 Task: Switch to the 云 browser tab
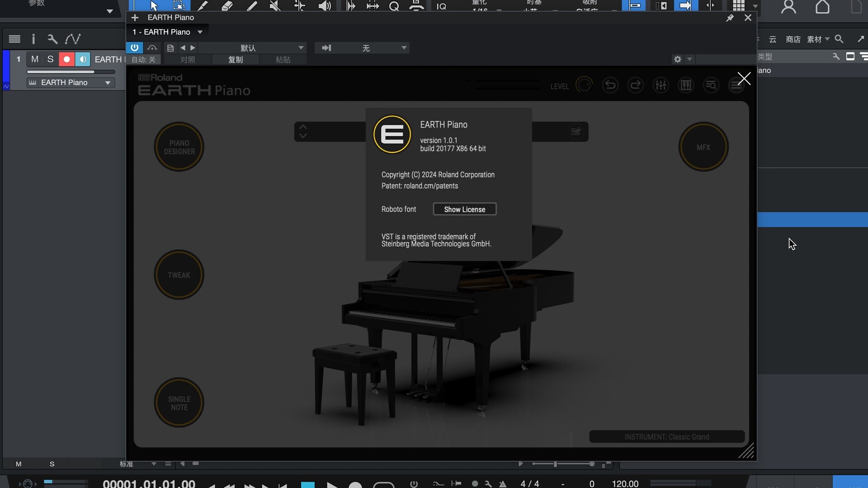[x=773, y=39]
